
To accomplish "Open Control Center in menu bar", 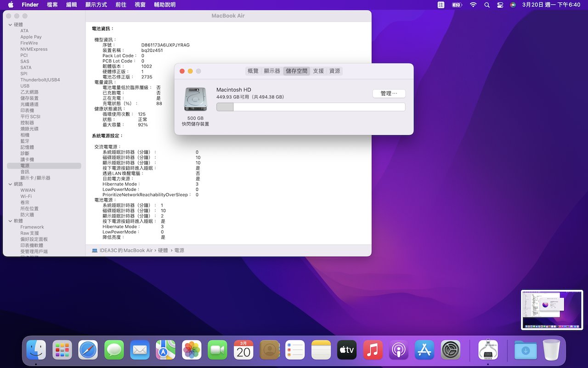I will click(500, 5).
